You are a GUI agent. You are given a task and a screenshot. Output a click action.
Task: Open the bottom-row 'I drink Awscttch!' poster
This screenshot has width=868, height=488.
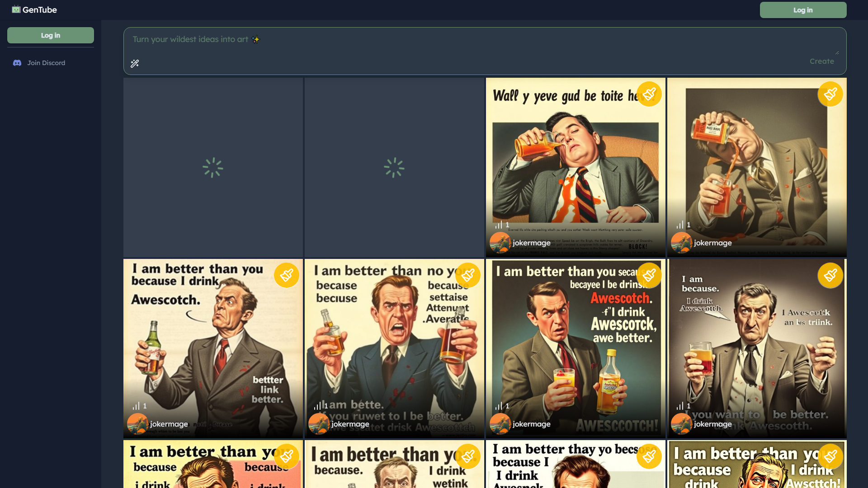click(x=757, y=464)
